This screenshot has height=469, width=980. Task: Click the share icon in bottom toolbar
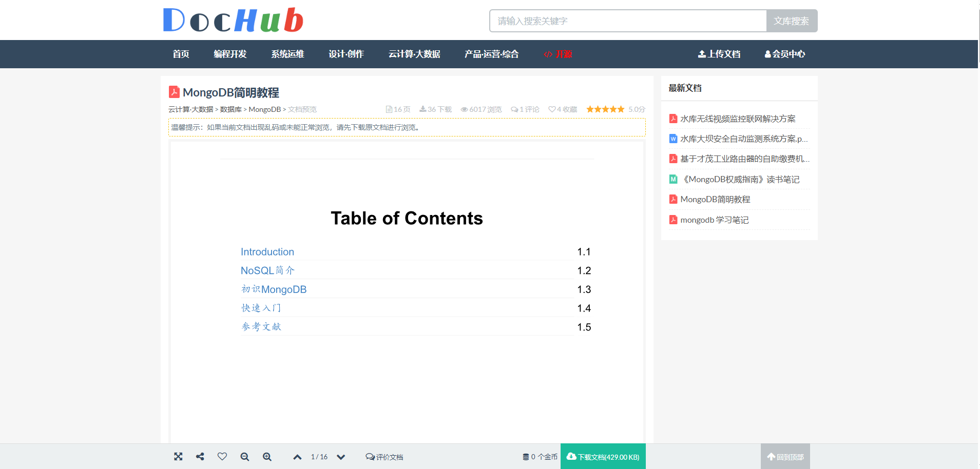[200, 457]
